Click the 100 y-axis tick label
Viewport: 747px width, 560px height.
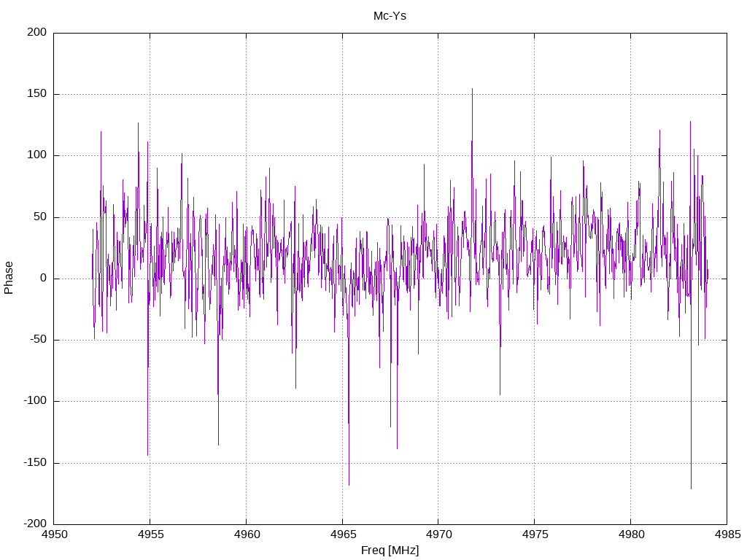pos(37,155)
